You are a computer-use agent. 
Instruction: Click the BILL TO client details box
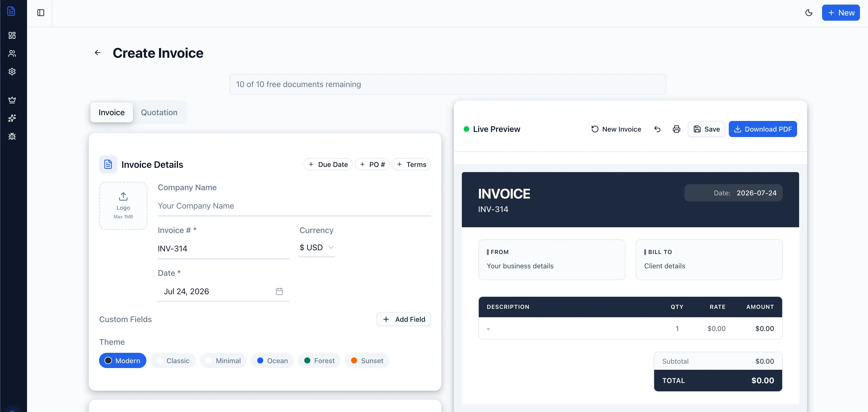[709, 260]
